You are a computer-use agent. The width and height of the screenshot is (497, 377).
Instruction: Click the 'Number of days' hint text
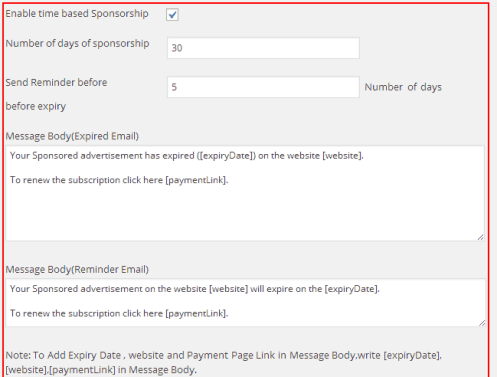click(x=403, y=87)
